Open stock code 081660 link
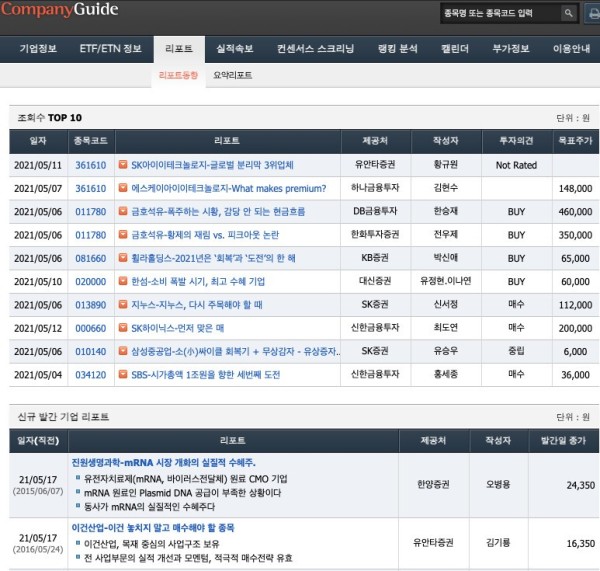Screen dimensions: 600x571 coord(91,259)
